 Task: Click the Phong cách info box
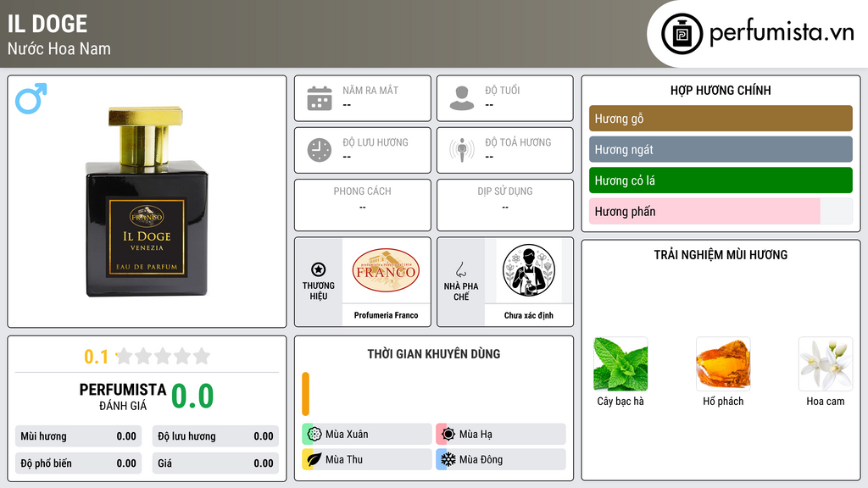coord(363,205)
